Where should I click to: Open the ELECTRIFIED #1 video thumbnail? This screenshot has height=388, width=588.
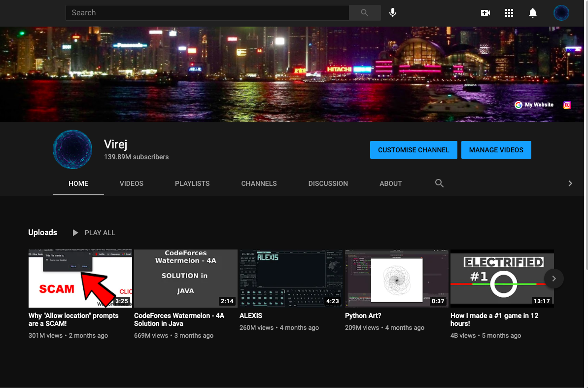tap(502, 279)
